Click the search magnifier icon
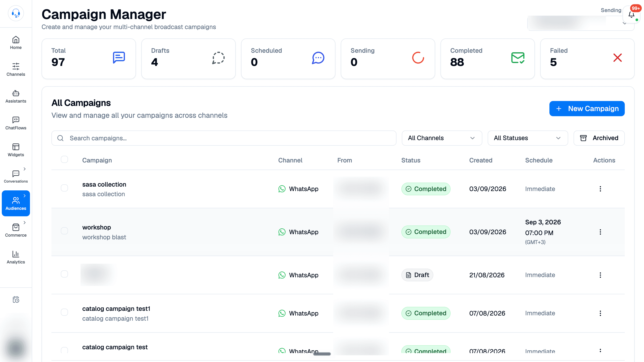 point(61,138)
